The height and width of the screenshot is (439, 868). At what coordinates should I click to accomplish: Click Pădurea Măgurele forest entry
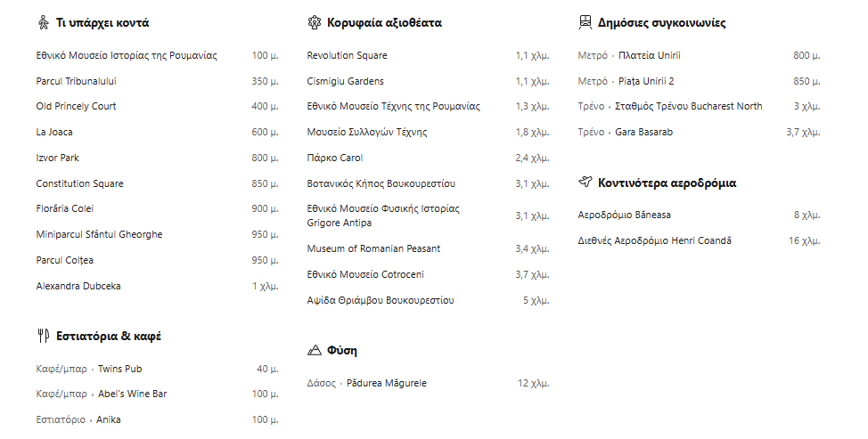(387, 383)
